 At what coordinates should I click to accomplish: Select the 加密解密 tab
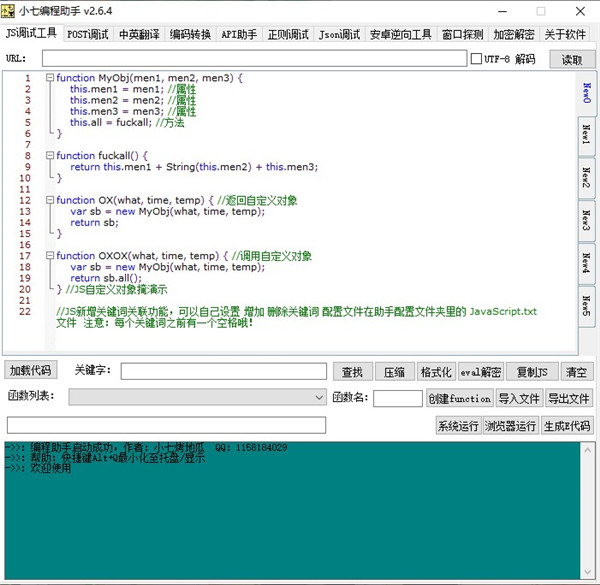click(514, 34)
